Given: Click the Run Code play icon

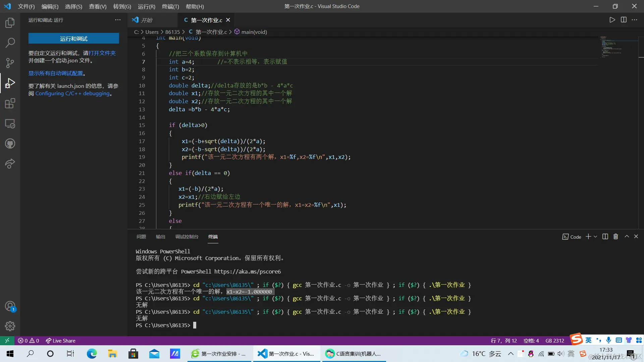Looking at the screenshot, I should coord(612,20).
